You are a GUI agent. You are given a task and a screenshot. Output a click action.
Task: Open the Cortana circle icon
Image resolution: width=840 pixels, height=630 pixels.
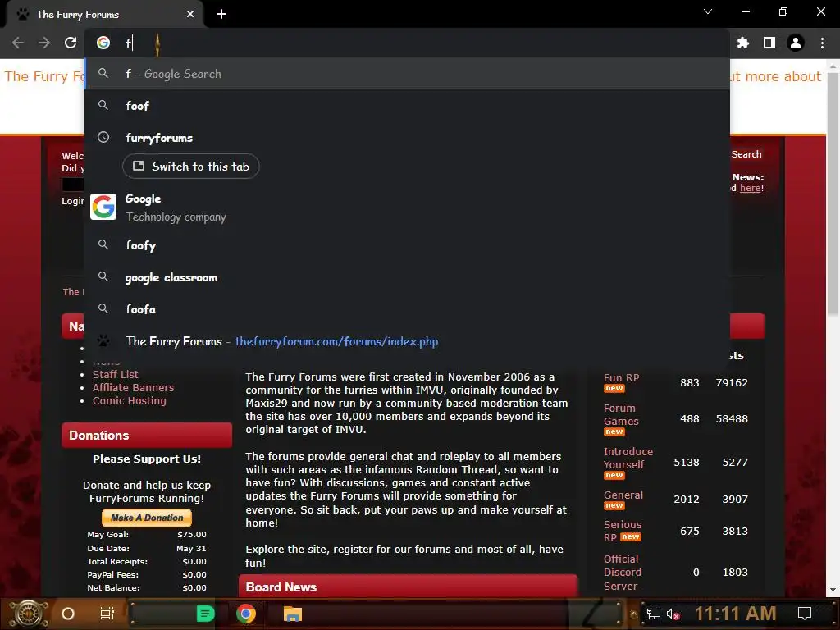point(68,614)
